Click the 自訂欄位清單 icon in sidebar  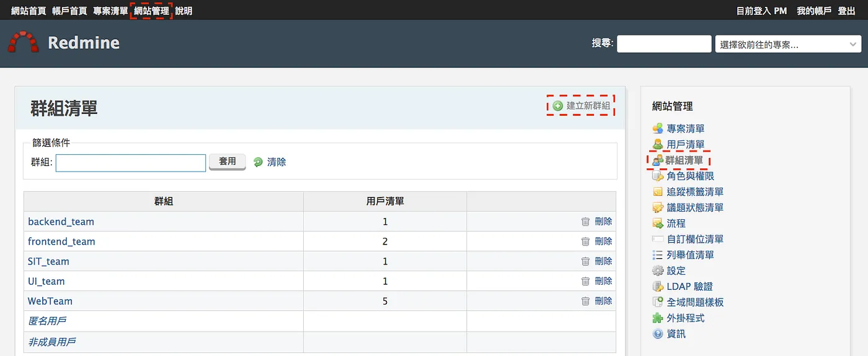(x=658, y=239)
